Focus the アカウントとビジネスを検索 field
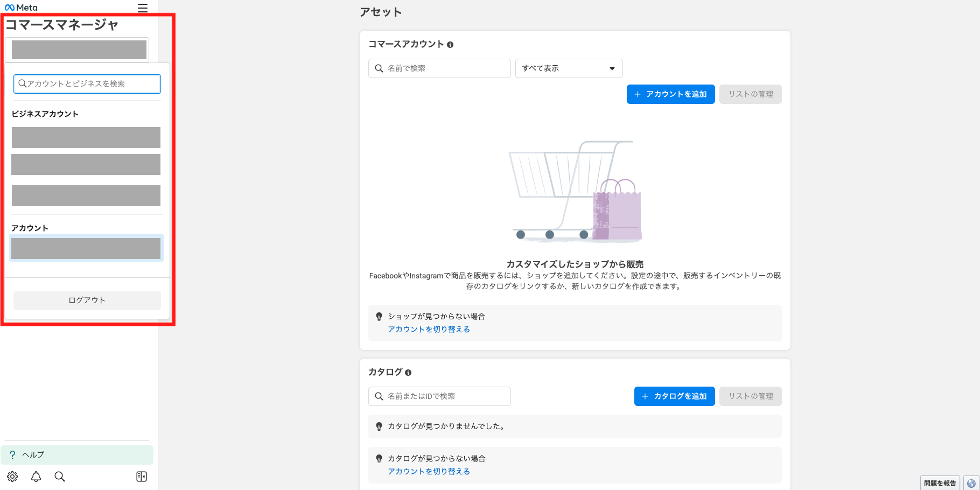The image size is (980, 490). coord(87,84)
